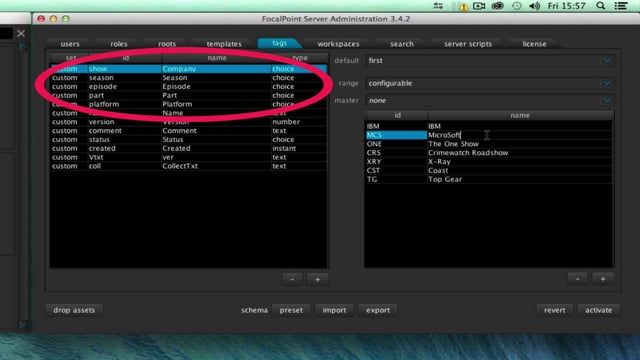640x360 pixels.
Task: Click the id column header in choices table
Action: [x=397, y=116]
